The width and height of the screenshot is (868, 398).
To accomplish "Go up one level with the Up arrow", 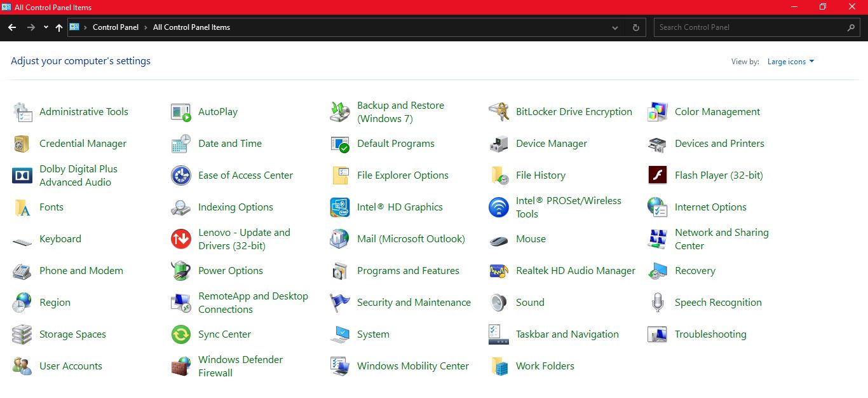I will pos(59,27).
